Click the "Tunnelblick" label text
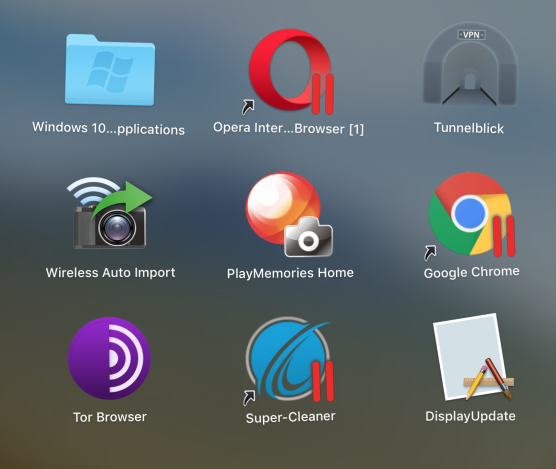This screenshot has width=556, height=469. (469, 128)
